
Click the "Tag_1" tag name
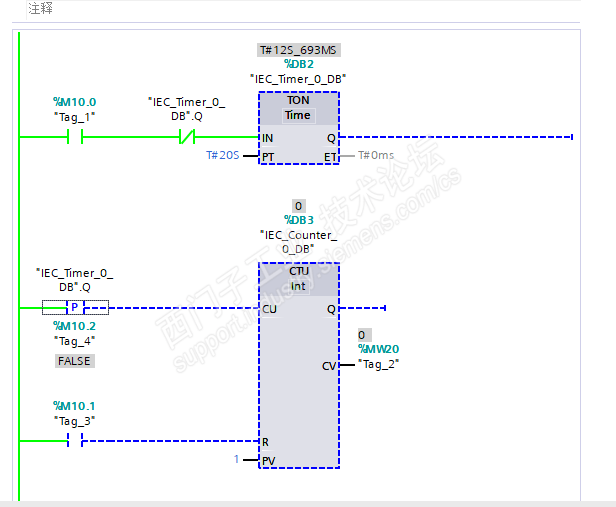point(74,117)
